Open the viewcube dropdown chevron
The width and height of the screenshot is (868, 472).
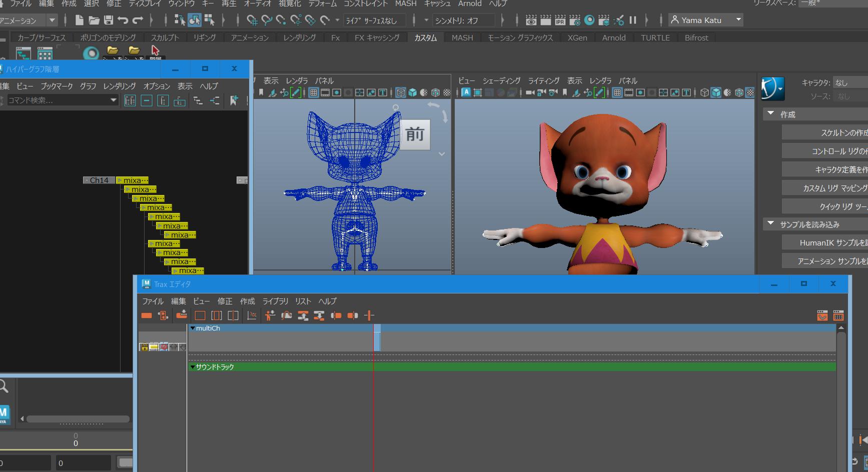(442, 154)
